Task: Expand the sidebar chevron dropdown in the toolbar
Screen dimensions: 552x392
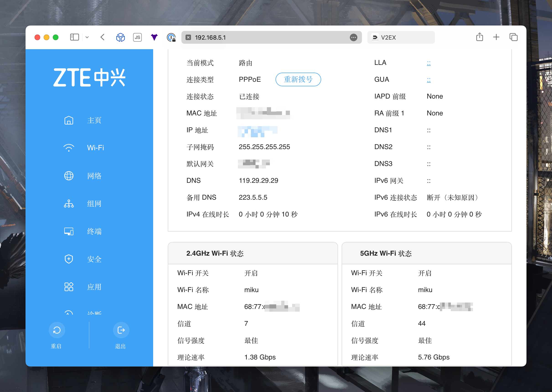Action: coord(87,37)
